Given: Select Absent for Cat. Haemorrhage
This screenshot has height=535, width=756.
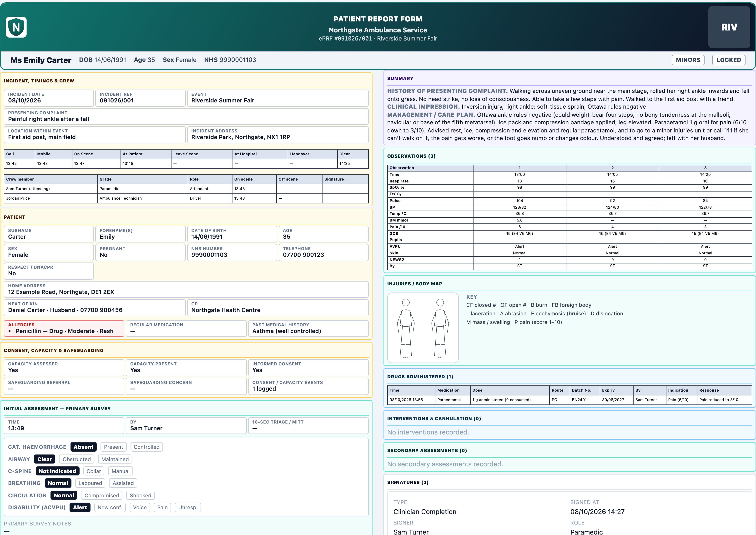Looking at the screenshot, I should [83, 447].
